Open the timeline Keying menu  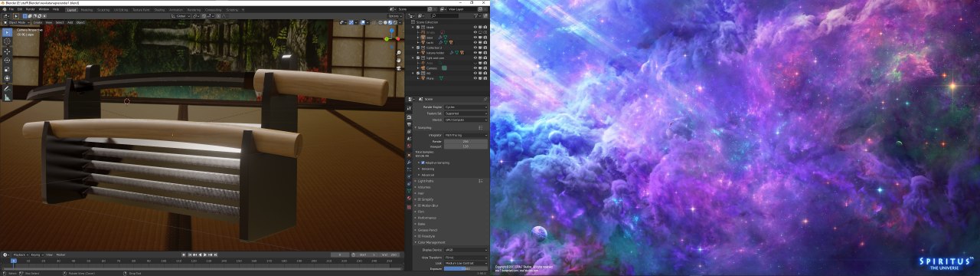[x=37, y=255]
